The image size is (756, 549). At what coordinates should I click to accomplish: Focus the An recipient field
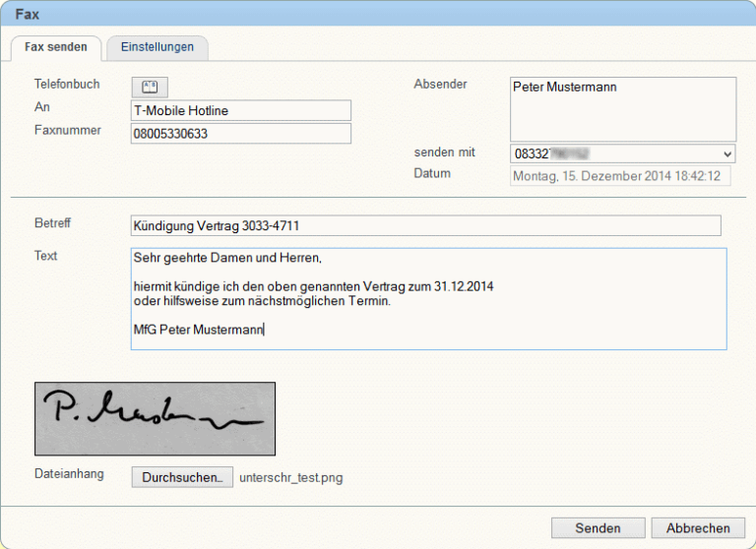[240, 110]
